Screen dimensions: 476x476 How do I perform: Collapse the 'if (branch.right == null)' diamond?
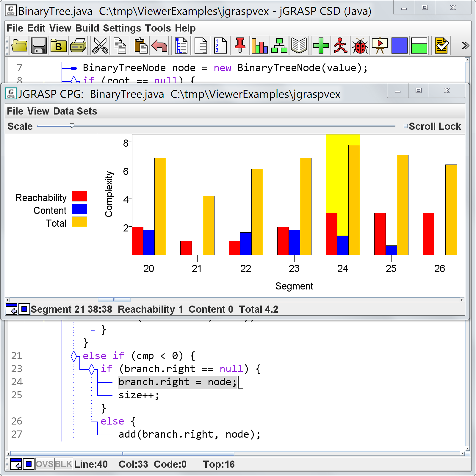tap(92, 369)
